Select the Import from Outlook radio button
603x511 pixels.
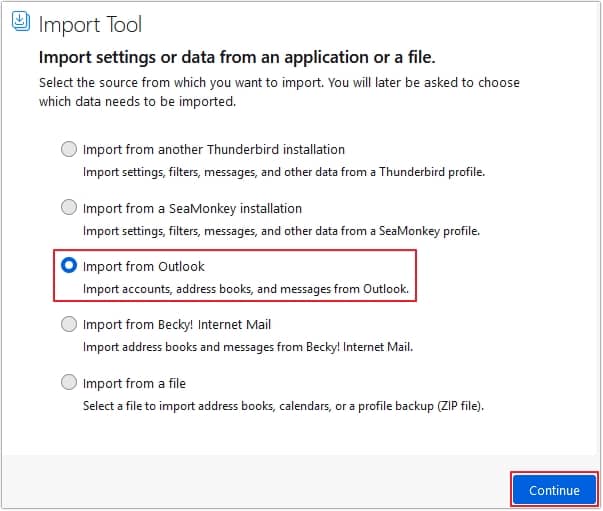click(69, 265)
